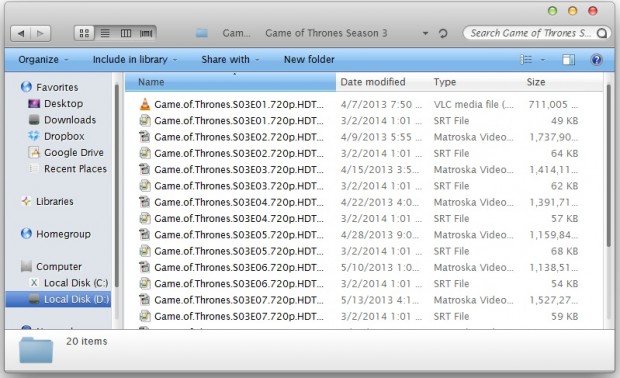Click the Downloads icon in sidebar

click(34, 120)
